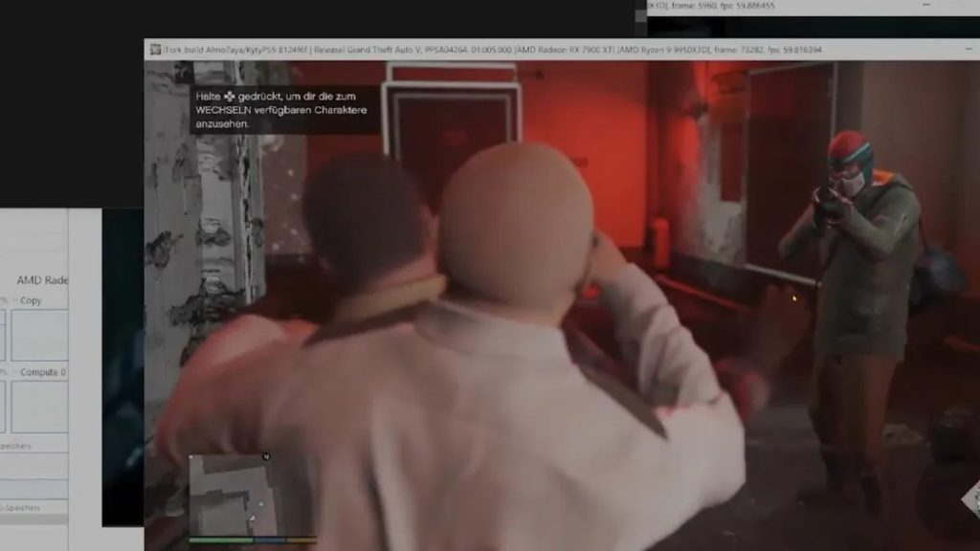Click the minimap in the game view
This screenshot has width=980, height=551.
click(233, 495)
